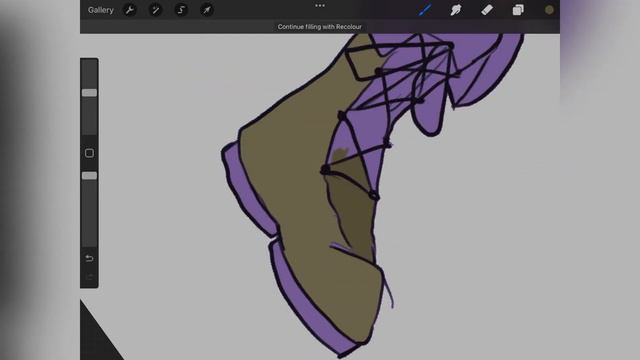This screenshot has height=360, width=640.
Task: Tap the Continue filling with Recolour notification
Action: 320,27
